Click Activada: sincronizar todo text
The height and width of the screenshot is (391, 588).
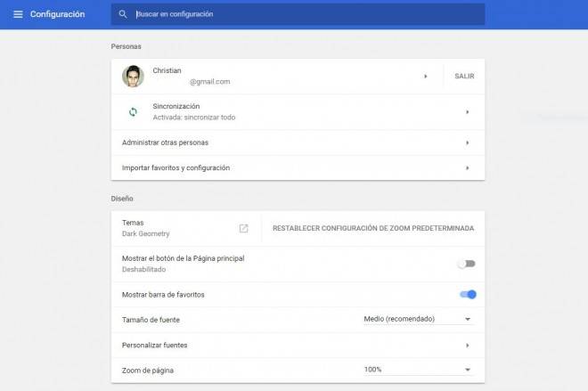pos(194,118)
